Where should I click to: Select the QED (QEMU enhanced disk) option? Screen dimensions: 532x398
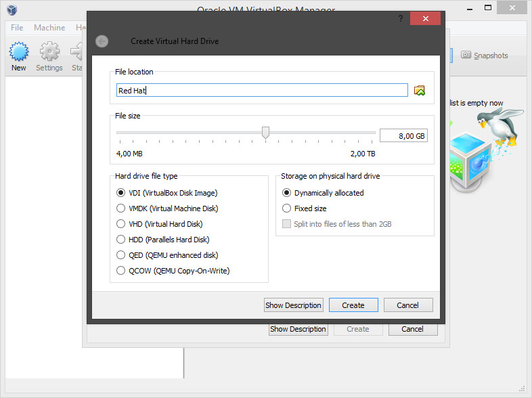(167, 255)
